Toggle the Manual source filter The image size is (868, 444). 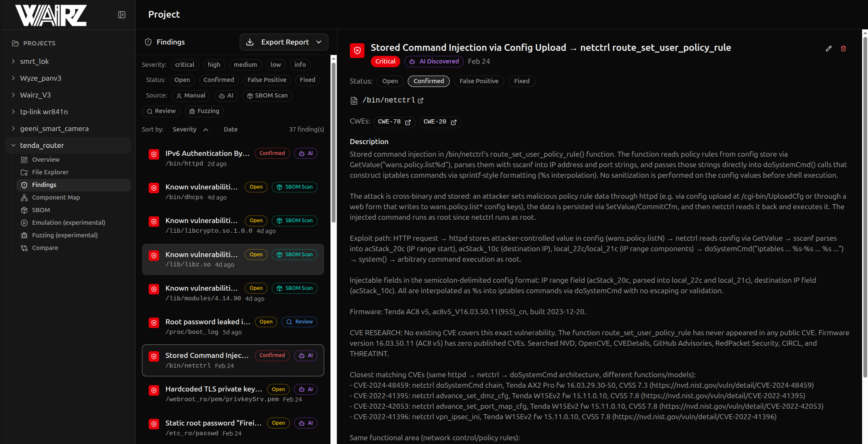click(191, 96)
